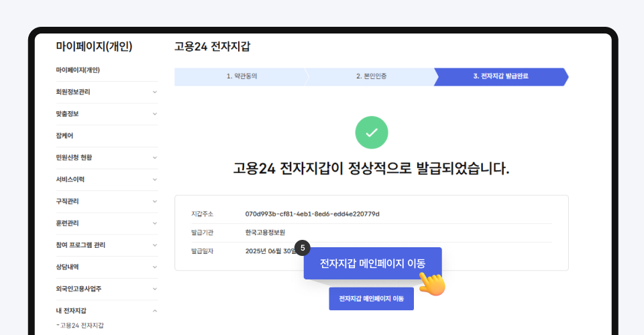The width and height of the screenshot is (644, 335).
Task: Select the 민원신청 현황 menu label
Action: pyautogui.click(x=74, y=157)
